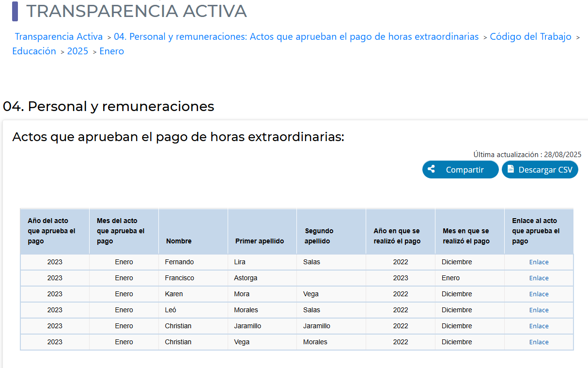Image resolution: width=588 pixels, height=368 pixels.
Task: Click 'Año en que se realizó' header
Action: tap(401, 231)
